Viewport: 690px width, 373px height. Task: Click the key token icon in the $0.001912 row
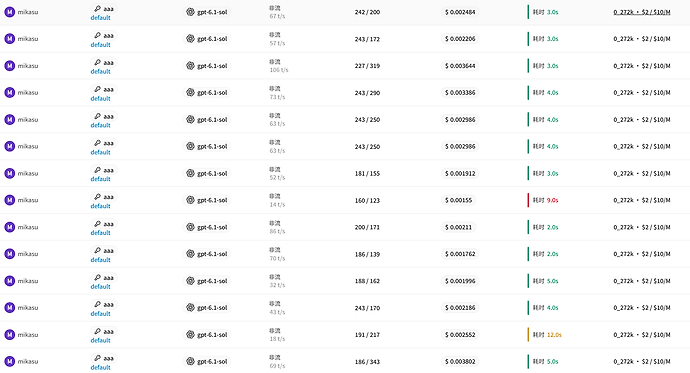coord(97,170)
